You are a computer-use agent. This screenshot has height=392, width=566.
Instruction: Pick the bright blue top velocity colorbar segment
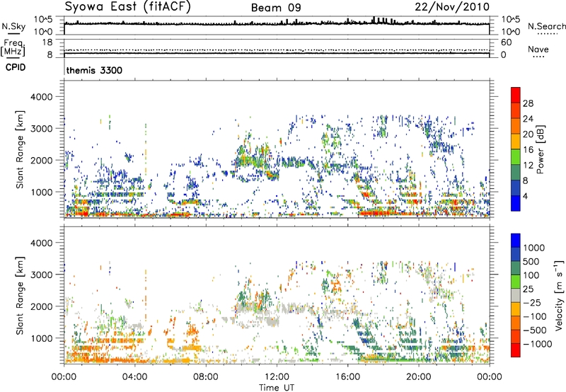tap(516, 241)
